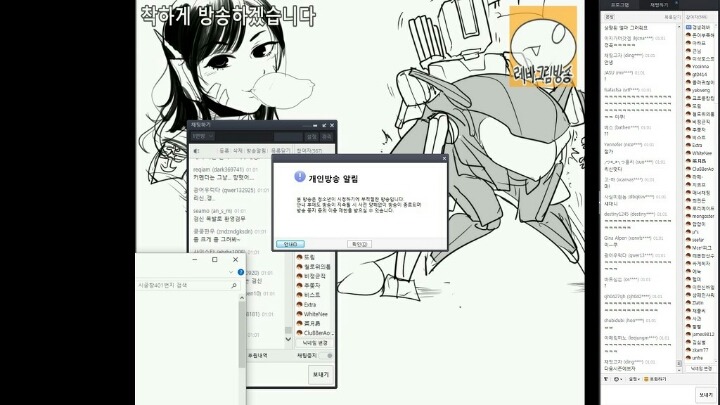Click 닉네임 변경 under the right panel's user list

pyautogui.click(x=701, y=369)
